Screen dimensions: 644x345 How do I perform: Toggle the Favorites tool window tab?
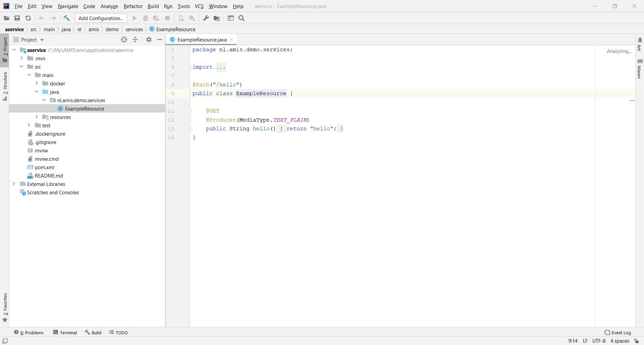coord(5,307)
